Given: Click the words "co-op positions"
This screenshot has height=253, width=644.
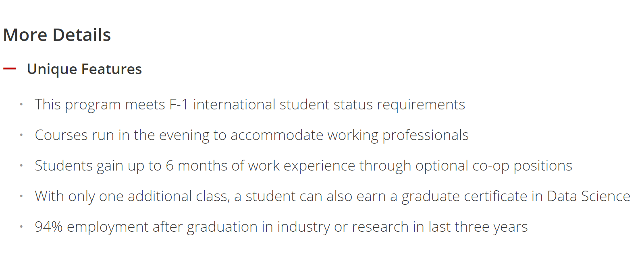Looking at the screenshot, I should [x=522, y=166].
